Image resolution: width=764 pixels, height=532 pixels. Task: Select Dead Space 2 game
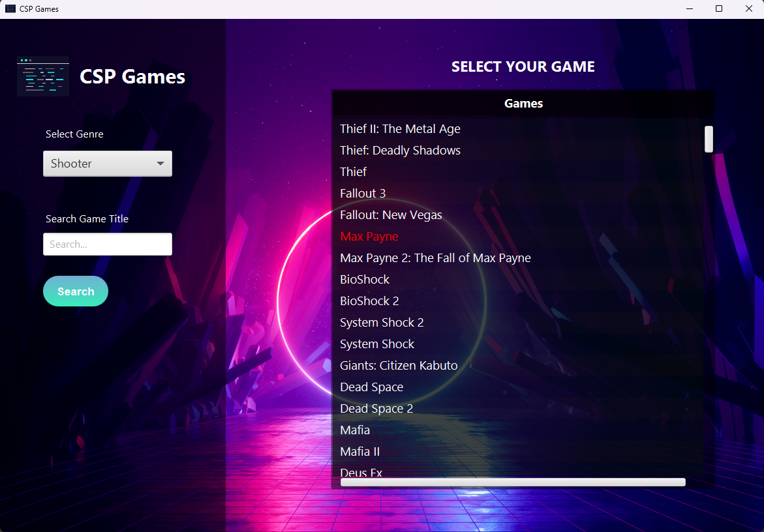click(x=376, y=409)
